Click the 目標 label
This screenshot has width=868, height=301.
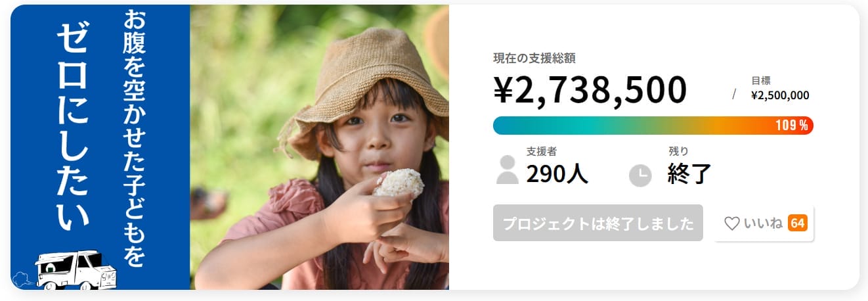[x=761, y=81]
